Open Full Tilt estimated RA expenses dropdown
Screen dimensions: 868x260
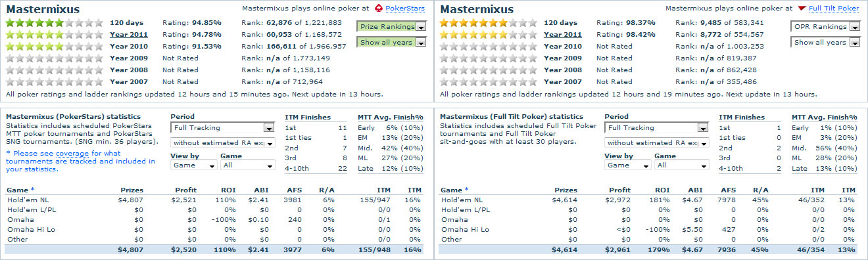[x=656, y=142]
